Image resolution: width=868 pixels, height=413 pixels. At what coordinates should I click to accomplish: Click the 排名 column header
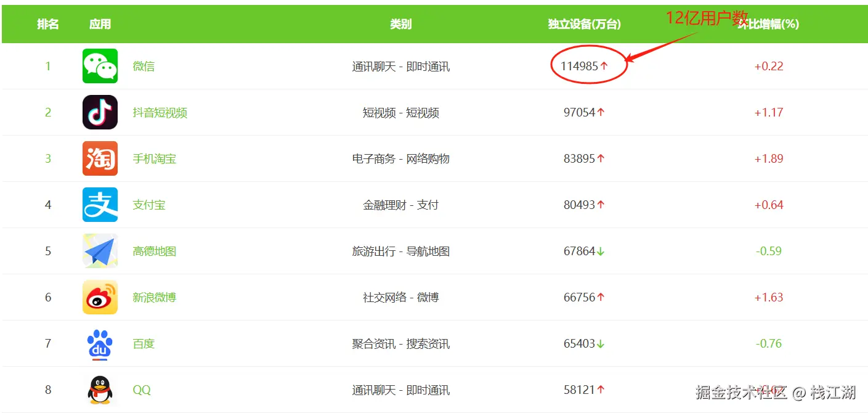(x=48, y=24)
